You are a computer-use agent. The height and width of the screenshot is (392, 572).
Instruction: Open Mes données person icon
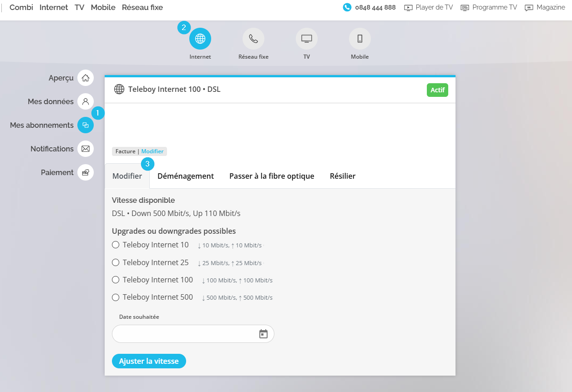click(86, 101)
